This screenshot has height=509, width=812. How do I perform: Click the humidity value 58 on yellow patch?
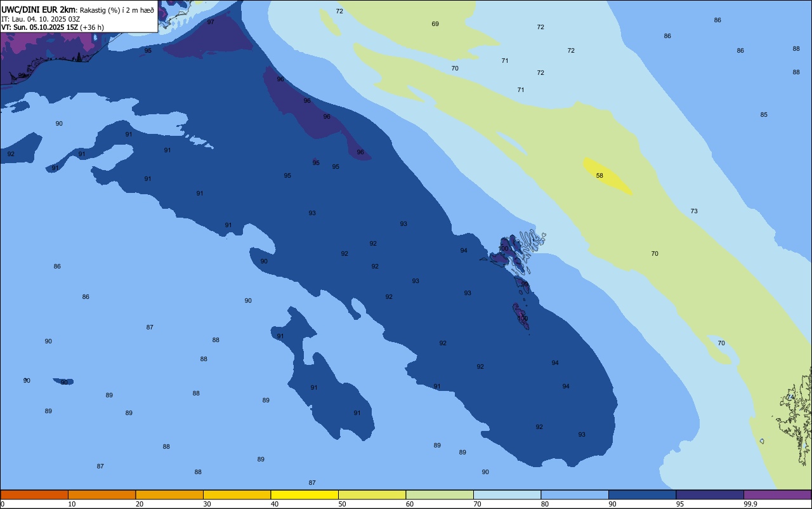coord(599,175)
